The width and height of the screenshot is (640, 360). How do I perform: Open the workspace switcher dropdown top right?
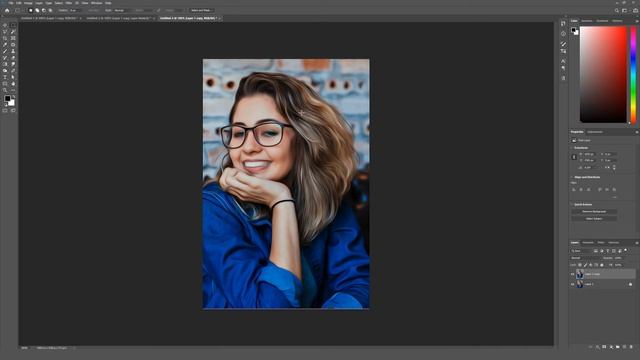tap(624, 11)
